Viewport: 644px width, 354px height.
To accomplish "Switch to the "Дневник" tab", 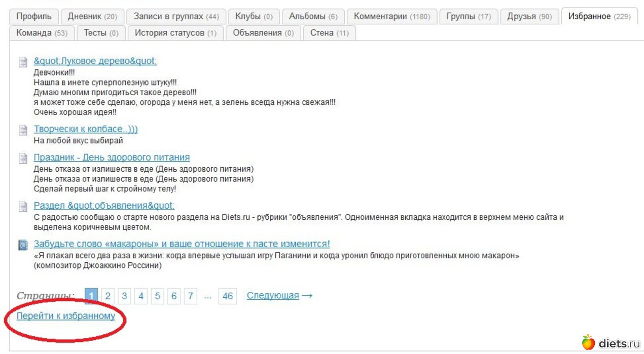I will coord(92,16).
